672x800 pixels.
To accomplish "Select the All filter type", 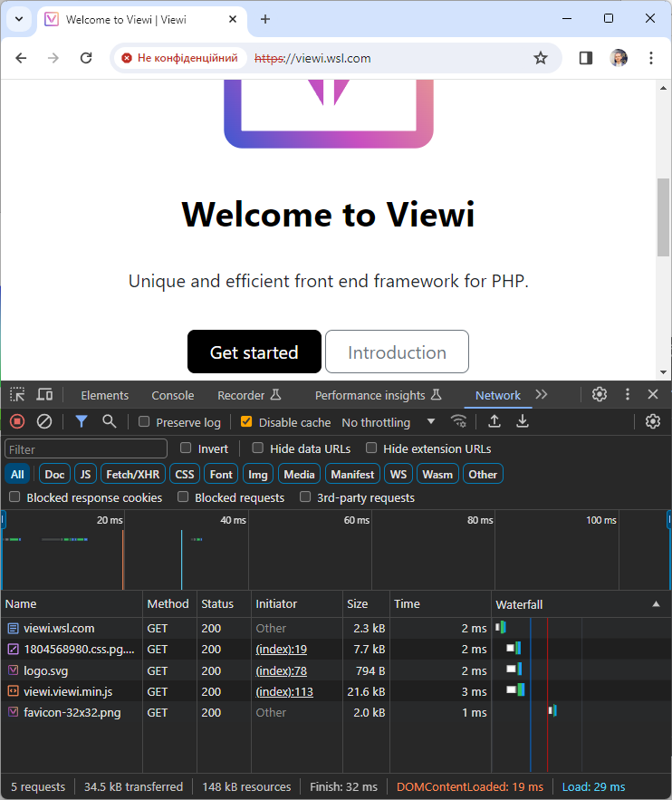I will (17, 475).
